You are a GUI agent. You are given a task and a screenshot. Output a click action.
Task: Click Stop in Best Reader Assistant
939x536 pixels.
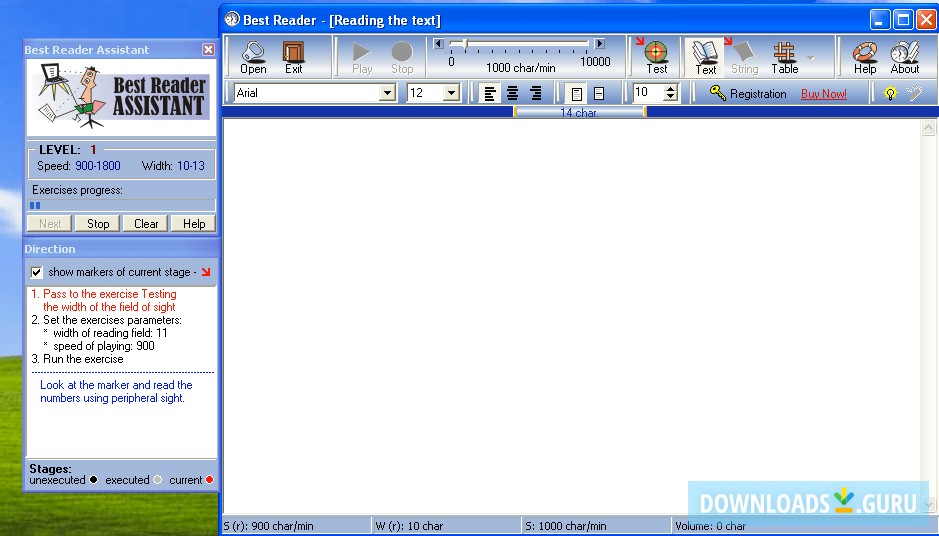(x=98, y=223)
